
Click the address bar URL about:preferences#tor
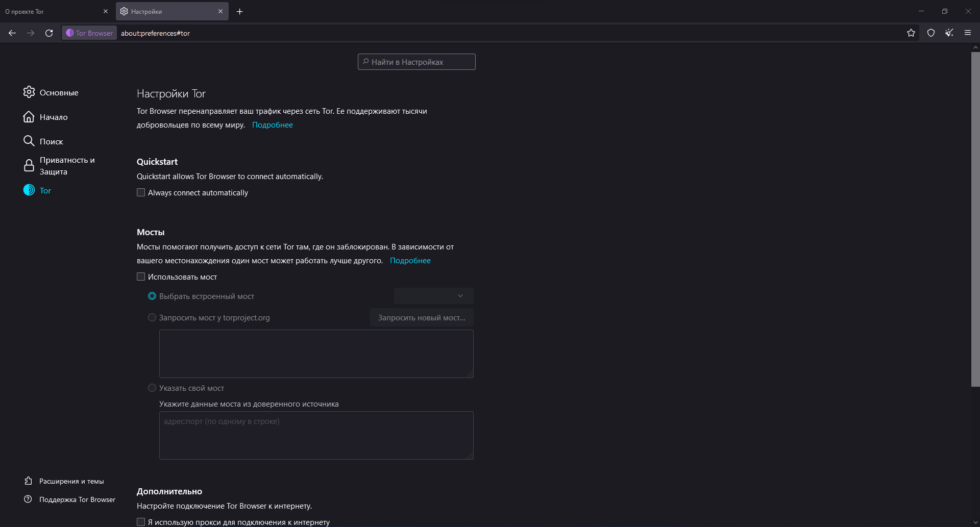pos(155,33)
